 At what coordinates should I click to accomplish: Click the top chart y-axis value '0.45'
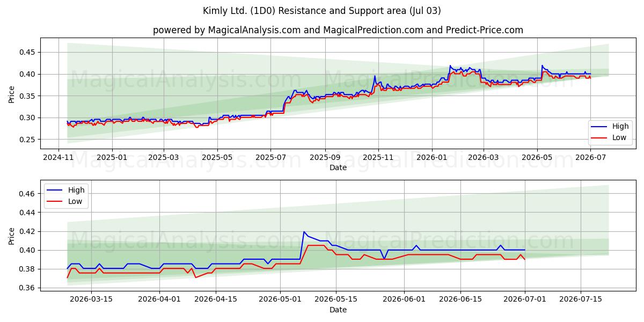pos(27,52)
